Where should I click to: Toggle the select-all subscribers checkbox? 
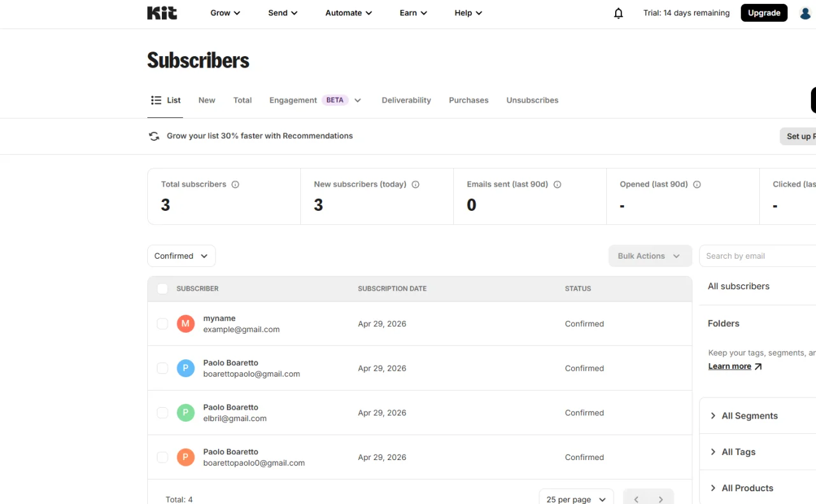[x=163, y=289]
